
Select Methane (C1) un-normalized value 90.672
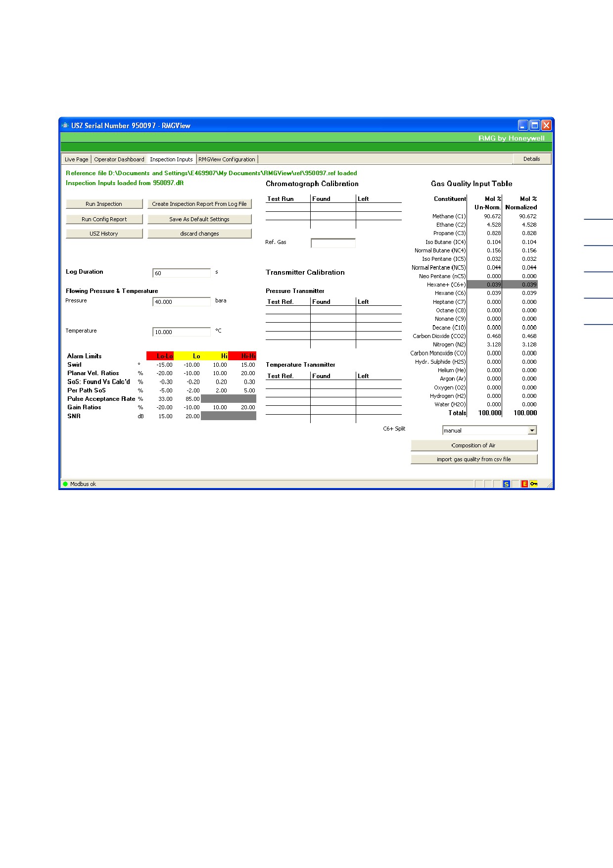tap(492, 216)
